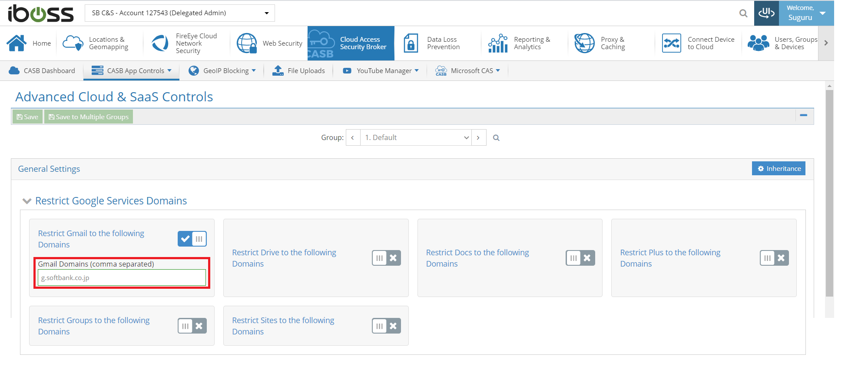
Task: Click the power/refresh icon beside Welcome
Action: [766, 13]
